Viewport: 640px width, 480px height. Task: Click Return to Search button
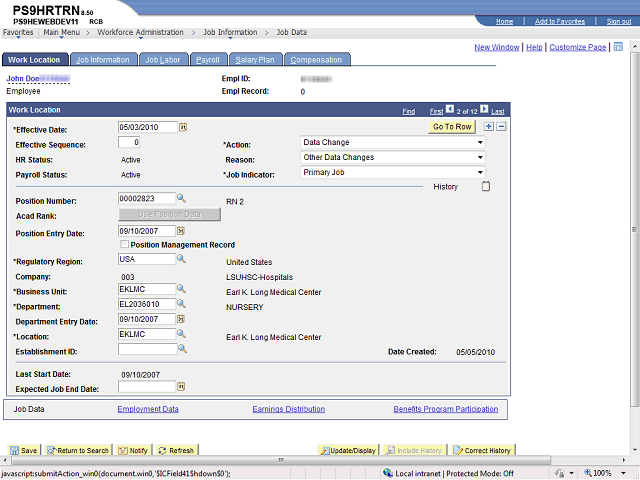point(78,450)
